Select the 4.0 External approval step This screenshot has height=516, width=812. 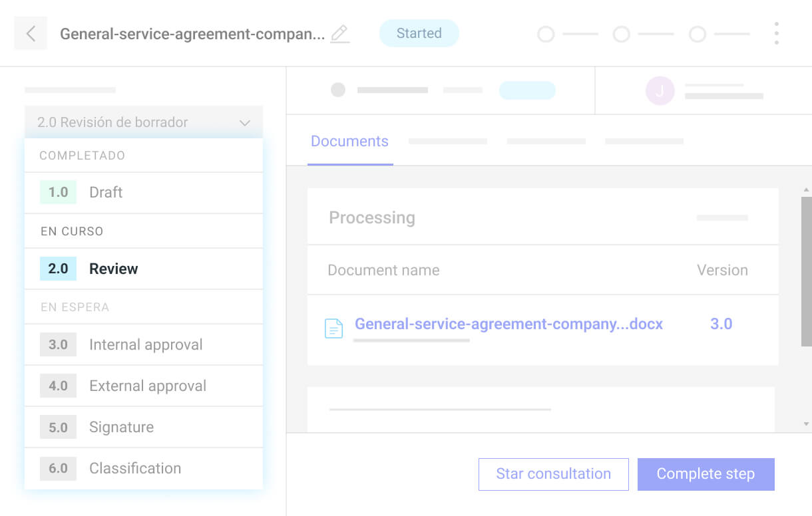[x=148, y=386]
